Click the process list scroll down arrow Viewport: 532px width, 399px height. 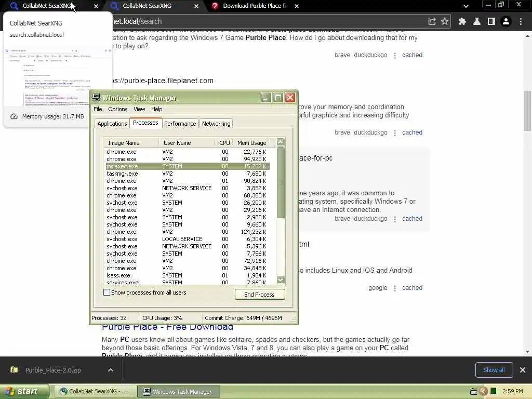tap(280, 280)
